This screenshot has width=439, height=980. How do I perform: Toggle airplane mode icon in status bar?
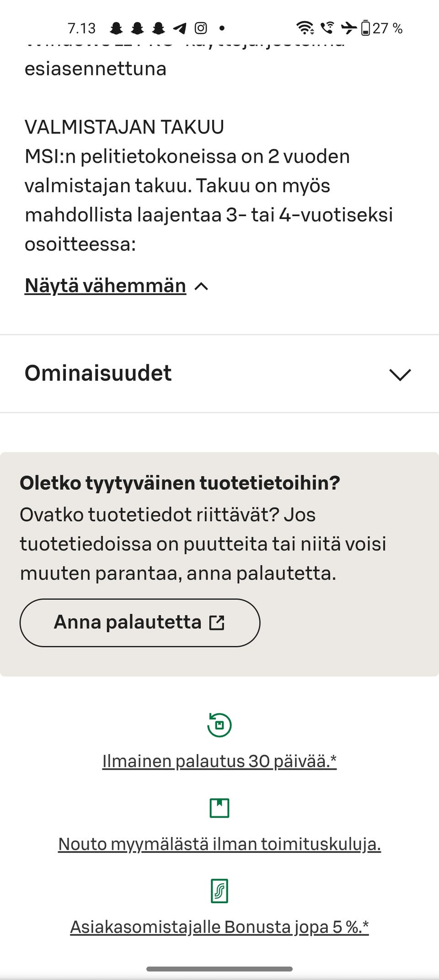[348, 28]
